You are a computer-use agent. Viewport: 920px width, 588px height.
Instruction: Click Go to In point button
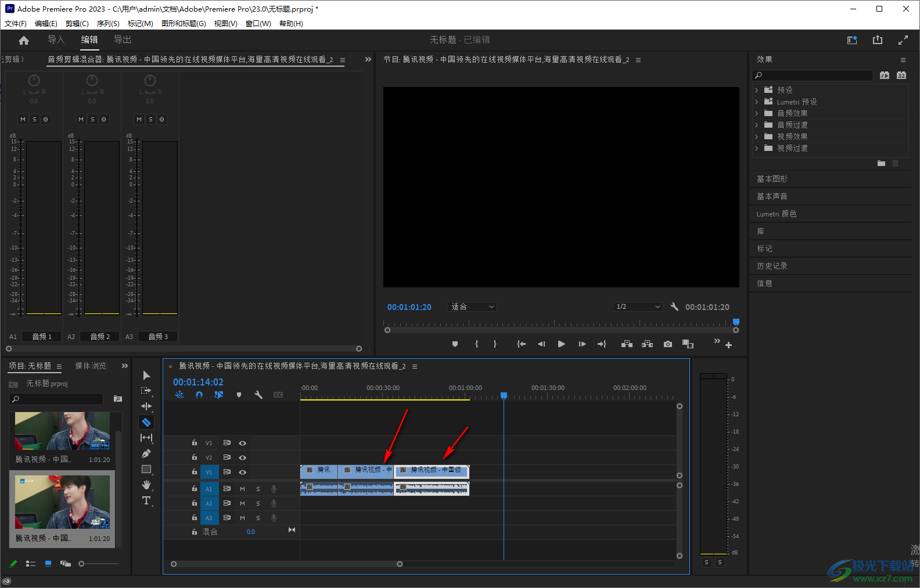pyautogui.click(x=521, y=344)
